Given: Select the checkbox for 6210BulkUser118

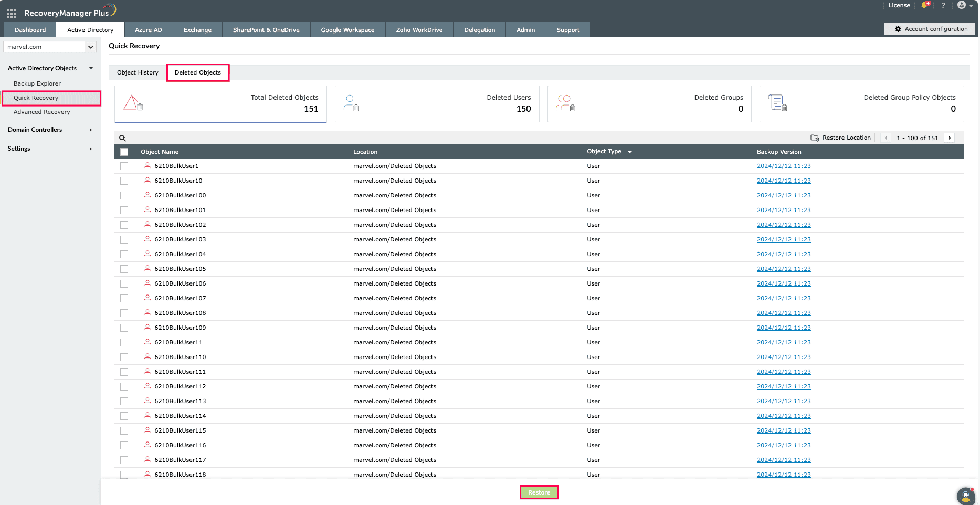Looking at the screenshot, I should click(124, 475).
